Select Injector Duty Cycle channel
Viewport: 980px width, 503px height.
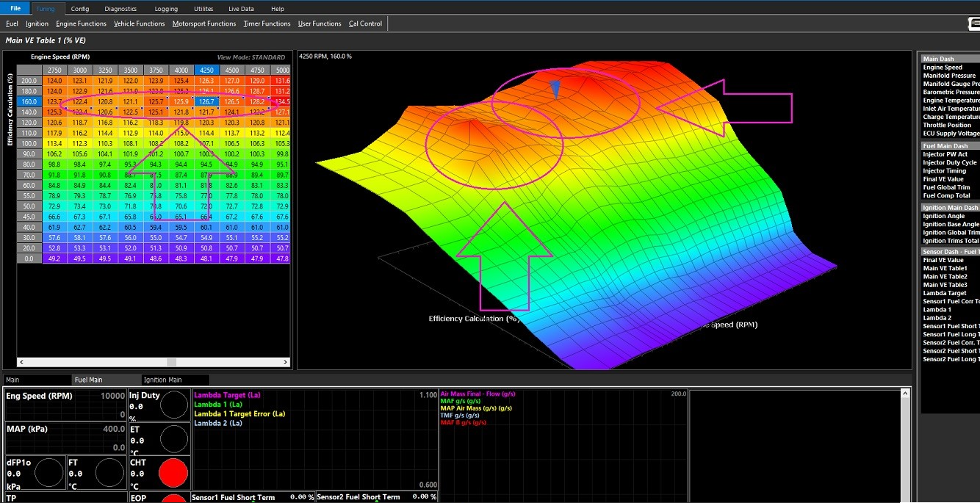[x=950, y=162]
